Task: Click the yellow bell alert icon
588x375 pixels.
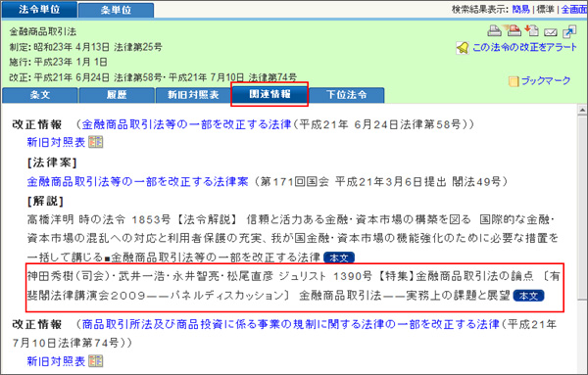Action: point(463,48)
